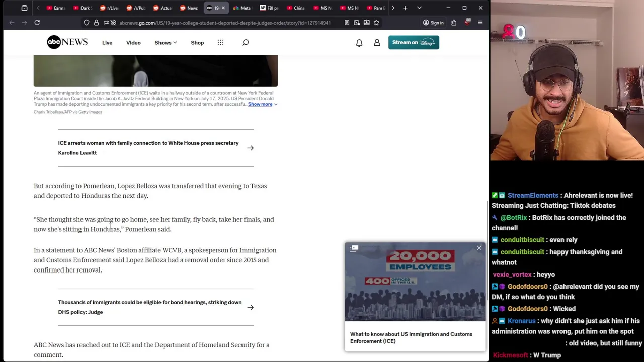644x362 pixels.
Task: Click conduitbiscuit's 'even rely' chat message
Action: [563, 240]
